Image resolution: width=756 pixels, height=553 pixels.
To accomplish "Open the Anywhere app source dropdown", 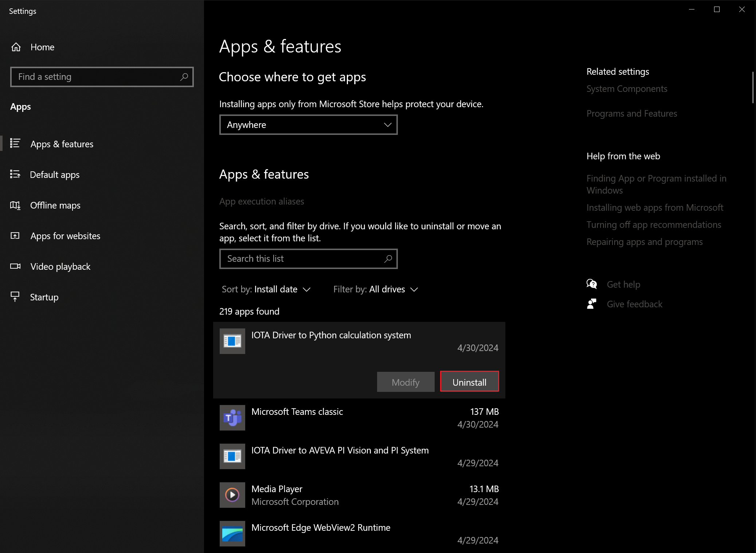I will (x=308, y=125).
